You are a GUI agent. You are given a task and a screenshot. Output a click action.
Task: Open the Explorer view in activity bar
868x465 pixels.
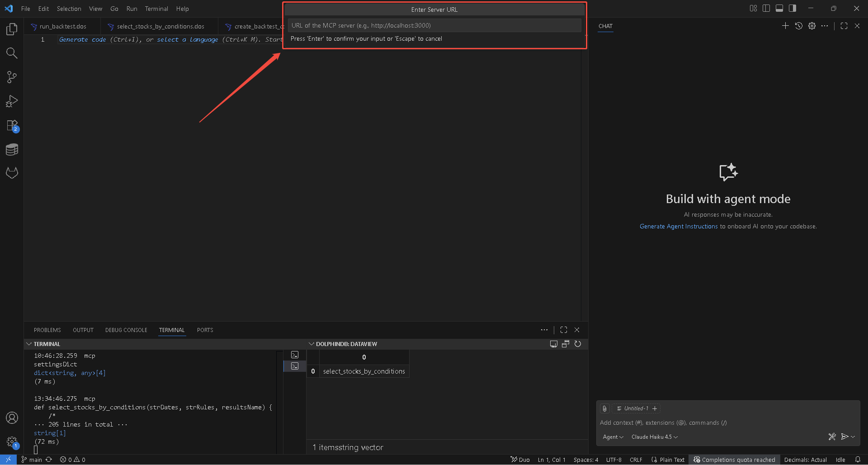[12, 29]
